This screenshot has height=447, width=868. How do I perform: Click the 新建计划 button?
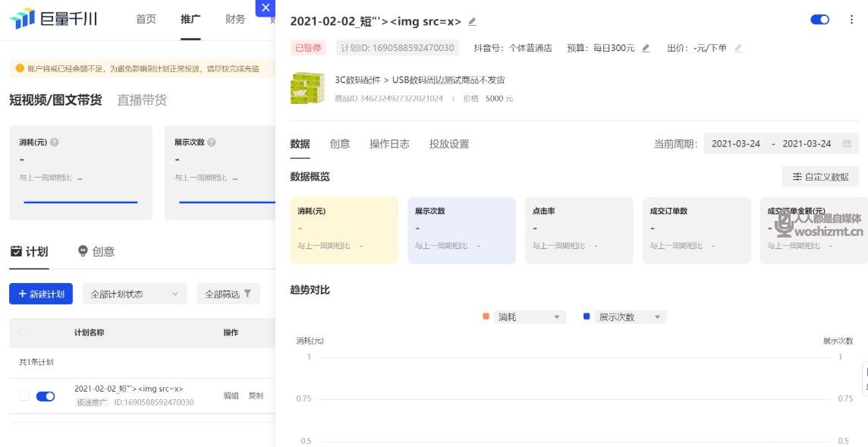tap(41, 294)
